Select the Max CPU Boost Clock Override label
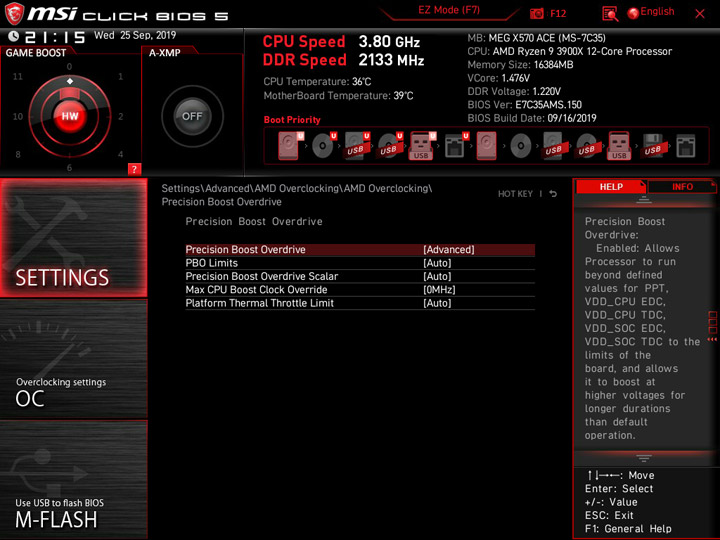The image size is (720, 540). pos(256,290)
